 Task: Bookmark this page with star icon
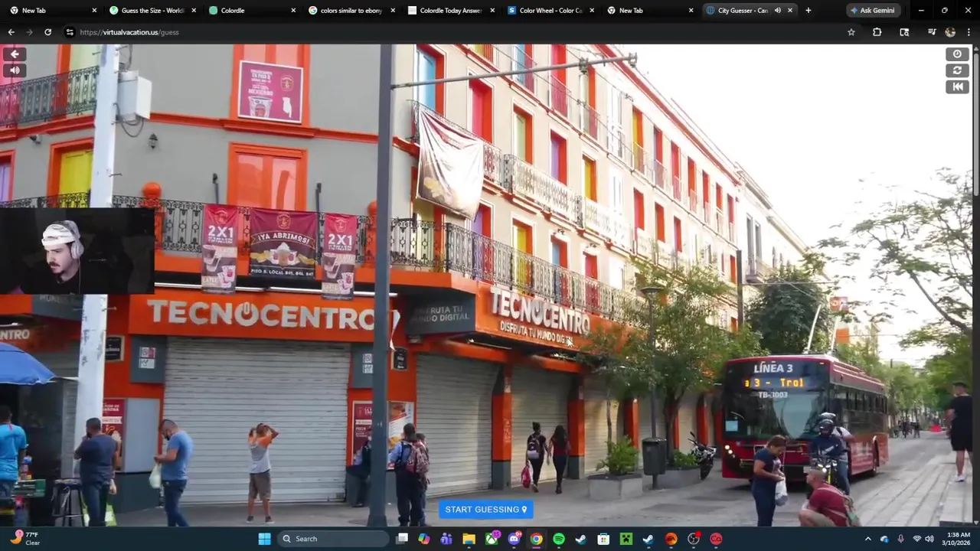[851, 32]
